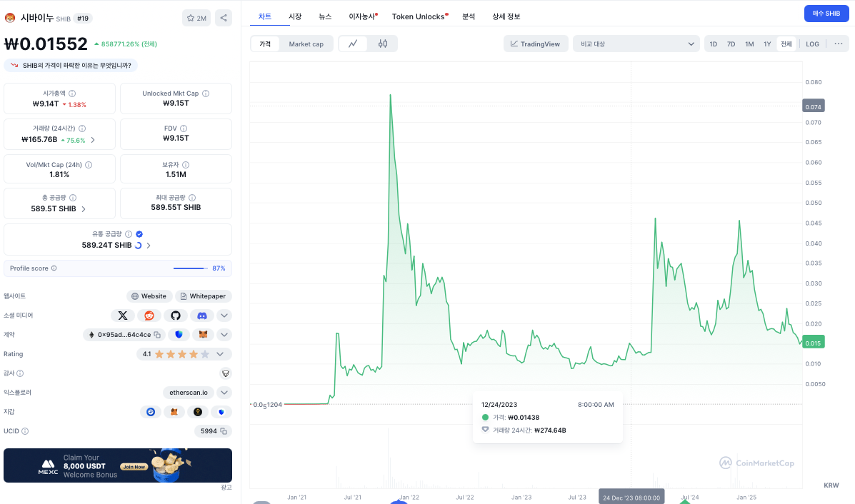The width and height of the screenshot is (855, 504).
Task: Click the MetaMask fox in the 계약 row
Action: pos(203,335)
